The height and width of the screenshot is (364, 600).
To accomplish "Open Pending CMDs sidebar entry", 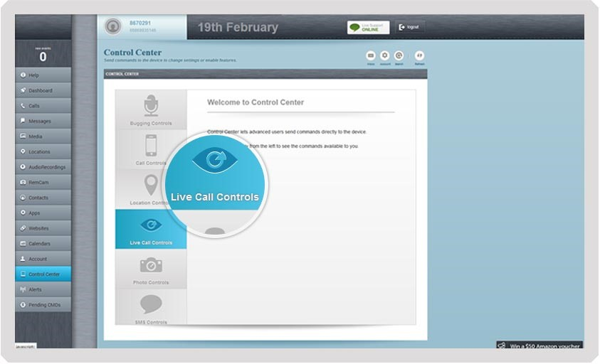I will pos(43,305).
